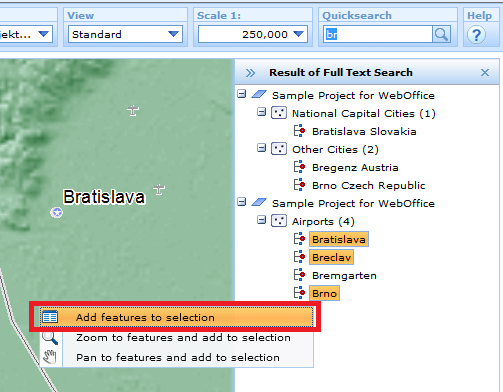Click the Quicksearch magnifier button
Image resolution: width=503 pixels, height=392 pixels.
click(x=441, y=34)
